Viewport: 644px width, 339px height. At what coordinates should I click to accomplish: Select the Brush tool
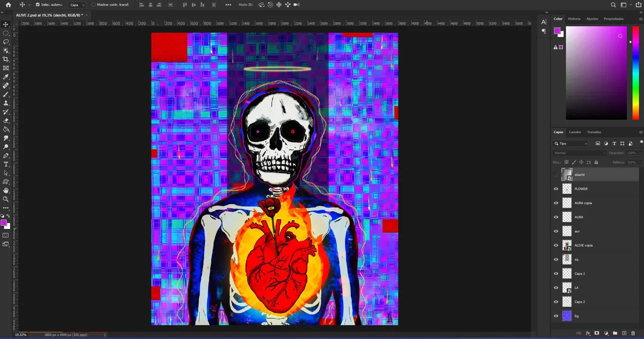(x=6, y=95)
